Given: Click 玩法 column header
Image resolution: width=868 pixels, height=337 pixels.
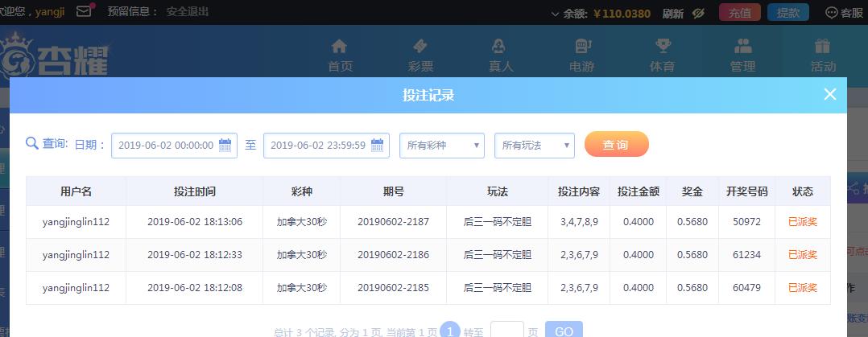Looking at the screenshot, I should (x=498, y=191).
